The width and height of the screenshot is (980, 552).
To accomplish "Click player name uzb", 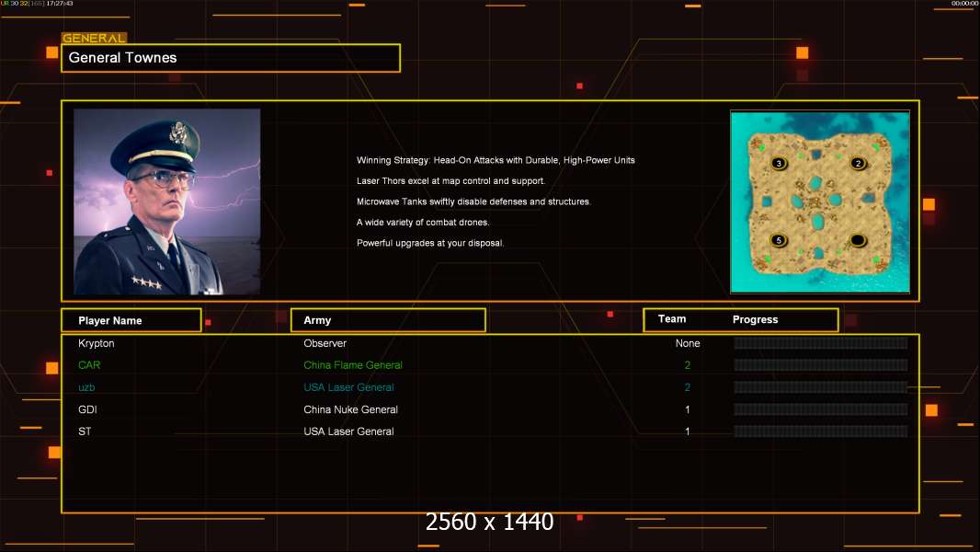I will click(86, 387).
